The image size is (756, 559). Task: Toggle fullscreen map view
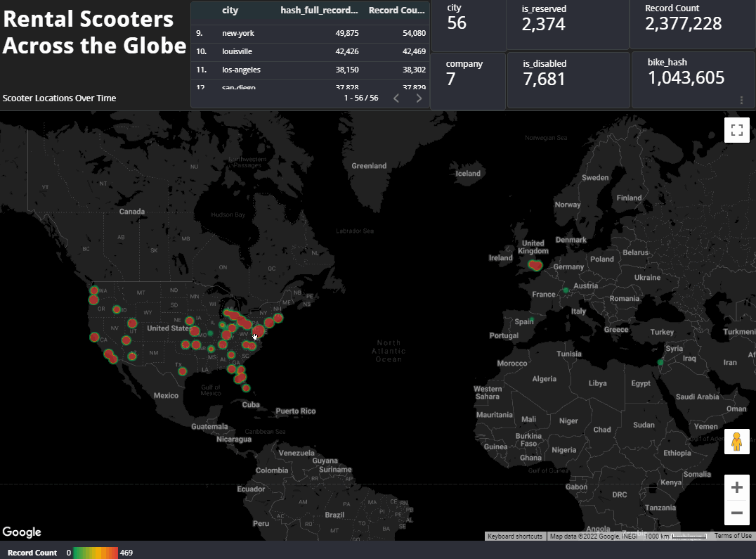737,130
